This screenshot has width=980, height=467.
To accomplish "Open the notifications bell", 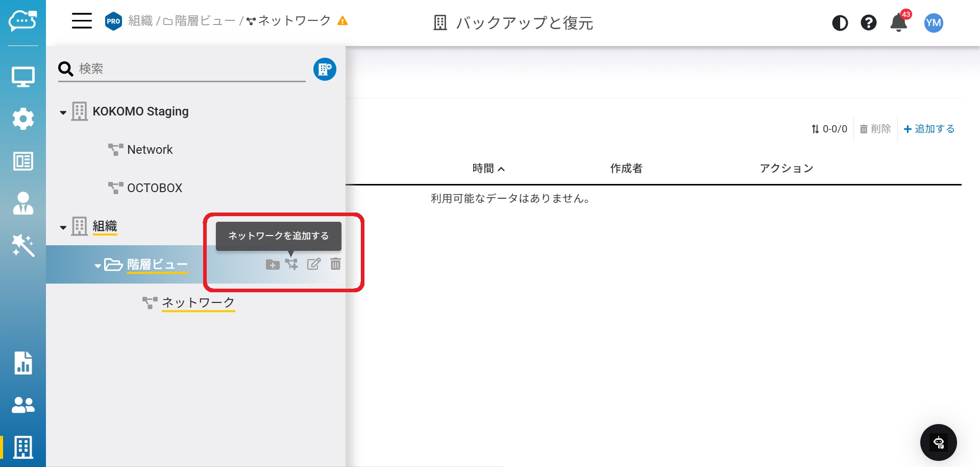I will point(898,23).
